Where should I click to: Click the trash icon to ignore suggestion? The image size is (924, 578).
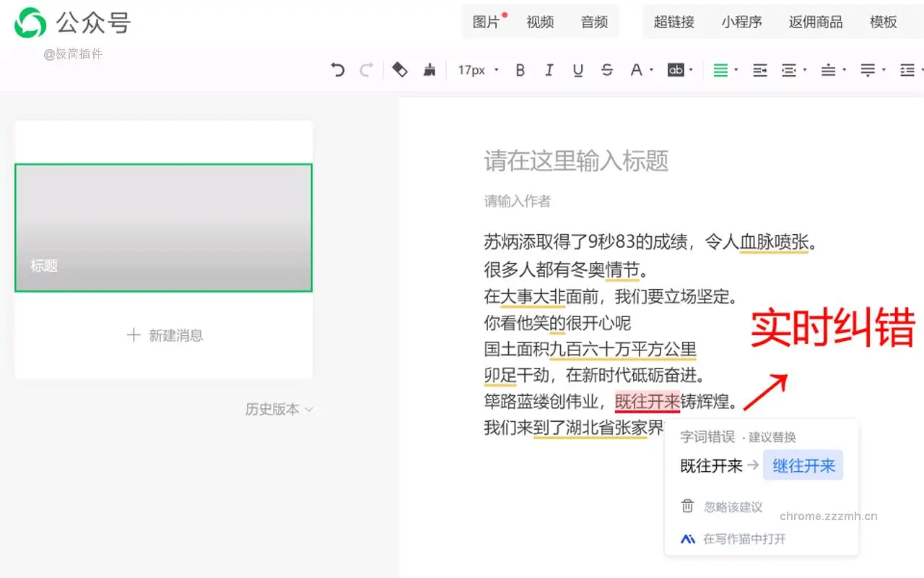[687, 506]
